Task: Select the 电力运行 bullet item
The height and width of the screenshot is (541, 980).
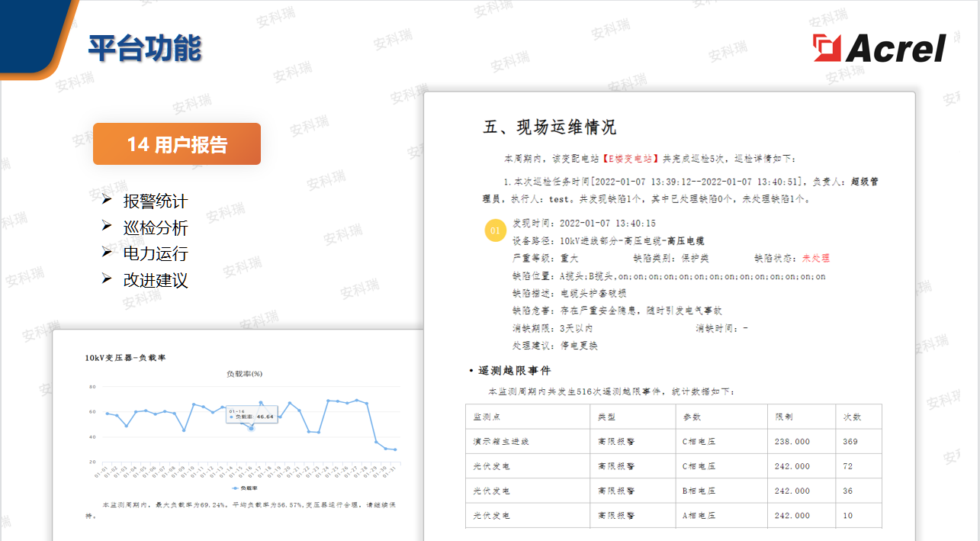Action: point(156,254)
